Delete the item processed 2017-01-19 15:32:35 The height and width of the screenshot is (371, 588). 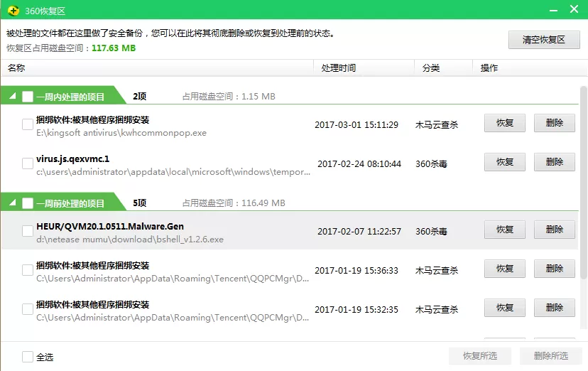[x=555, y=308]
